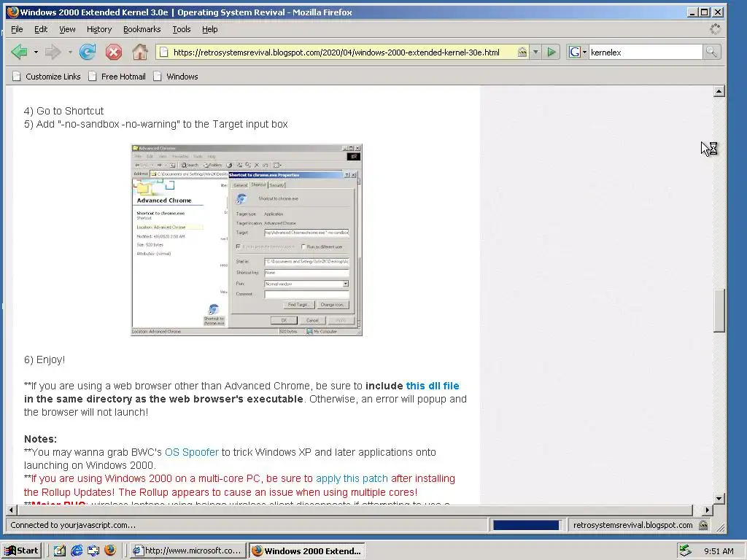Open the Tools menu
The width and height of the screenshot is (747, 560).
pos(182,29)
